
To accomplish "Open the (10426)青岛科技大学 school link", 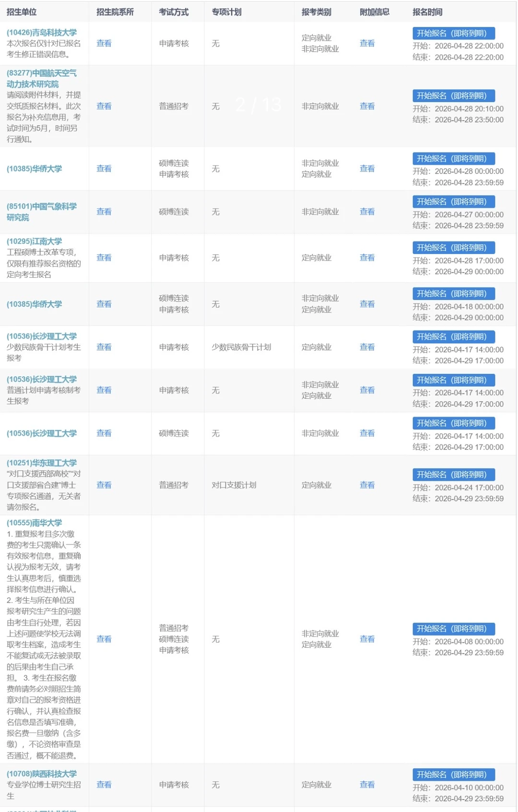I will [42, 33].
